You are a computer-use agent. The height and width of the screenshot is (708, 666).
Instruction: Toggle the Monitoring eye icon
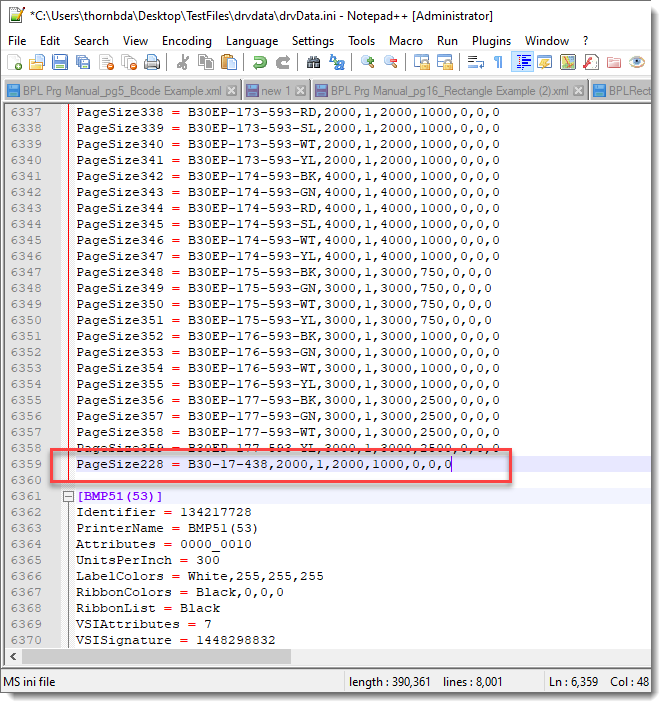(637, 62)
